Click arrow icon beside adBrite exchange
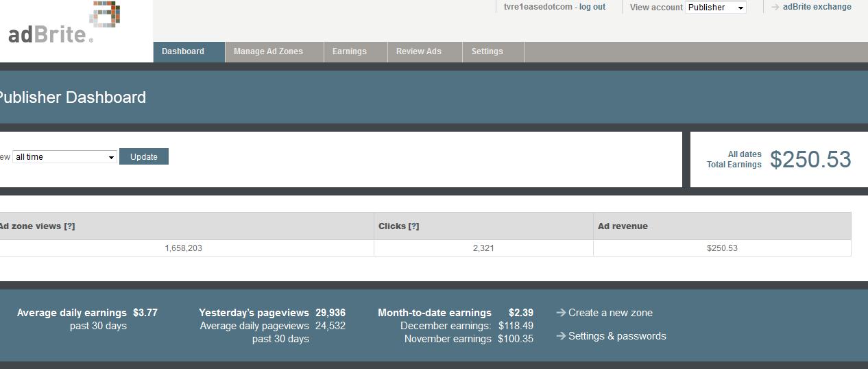 click(x=775, y=7)
